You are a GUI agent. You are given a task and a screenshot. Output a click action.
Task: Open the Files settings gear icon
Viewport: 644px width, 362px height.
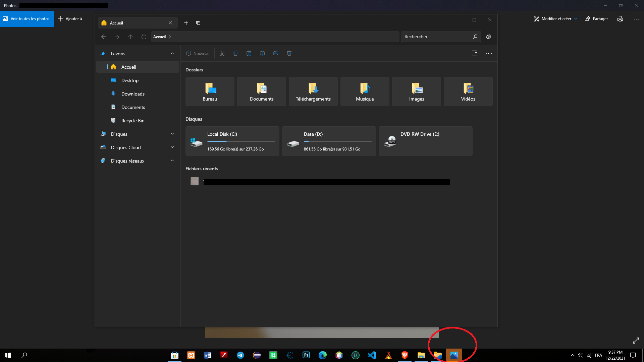489,37
